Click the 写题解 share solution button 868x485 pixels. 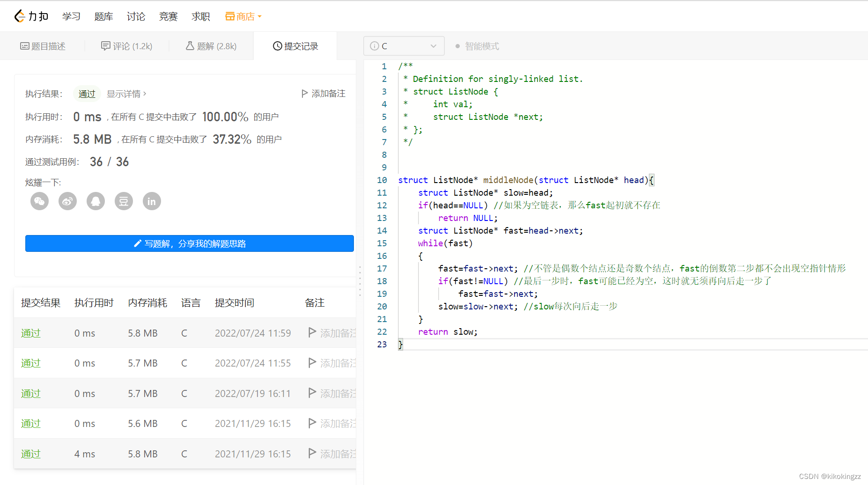(x=189, y=243)
